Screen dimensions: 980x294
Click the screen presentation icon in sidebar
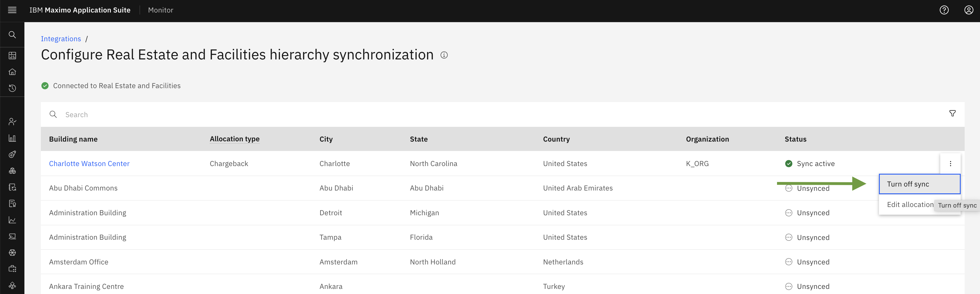[x=12, y=237]
